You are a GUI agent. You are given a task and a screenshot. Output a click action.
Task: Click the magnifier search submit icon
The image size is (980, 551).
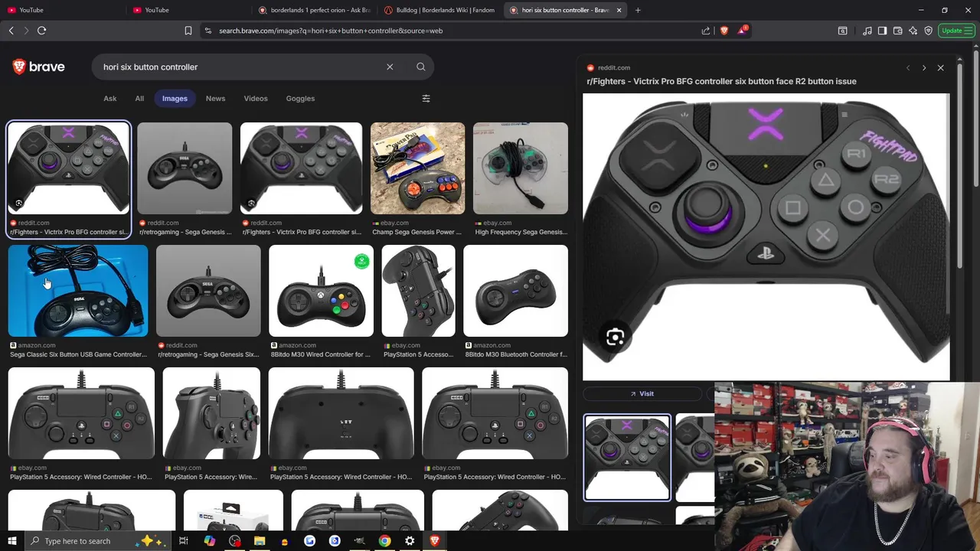[x=420, y=67]
